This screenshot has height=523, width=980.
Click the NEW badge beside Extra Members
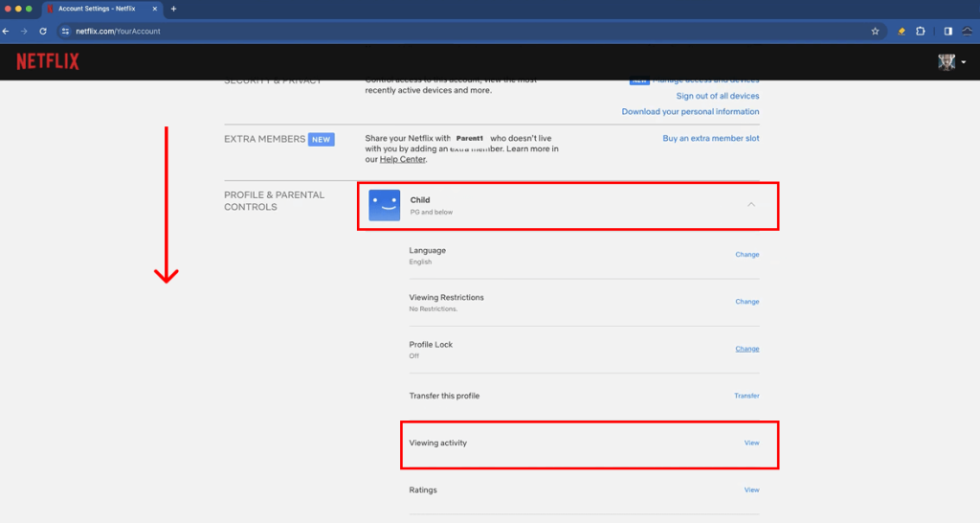tap(322, 140)
